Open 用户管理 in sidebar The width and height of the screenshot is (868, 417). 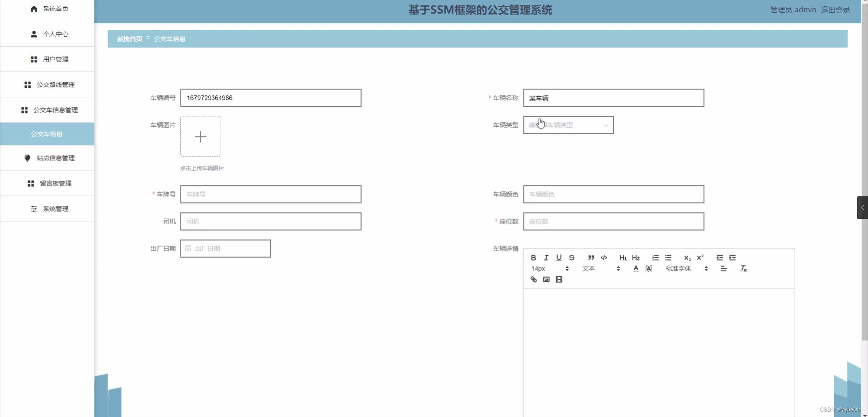pyautogui.click(x=47, y=59)
